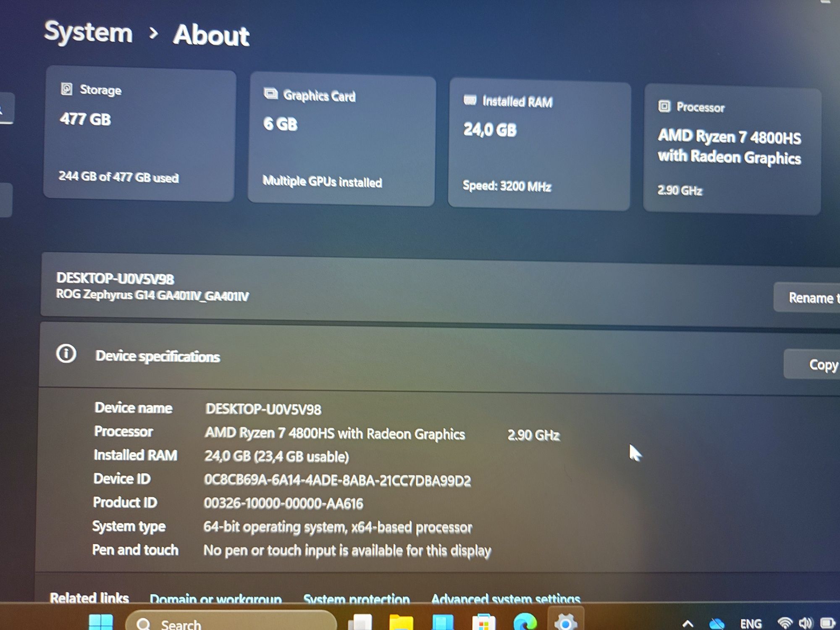Click the Multiple GPUs installed text

[322, 181]
